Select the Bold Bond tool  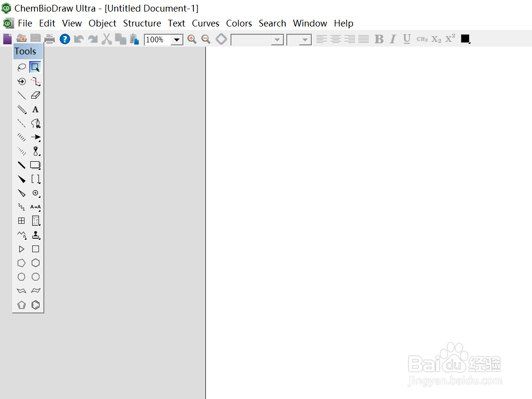[x=21, y=165]
